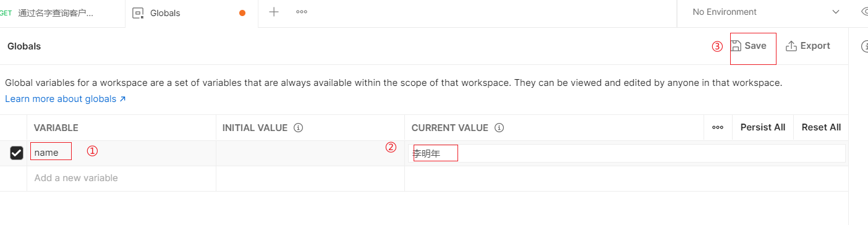
Task: Click the Save disk icon
Action: pos(736,46)
